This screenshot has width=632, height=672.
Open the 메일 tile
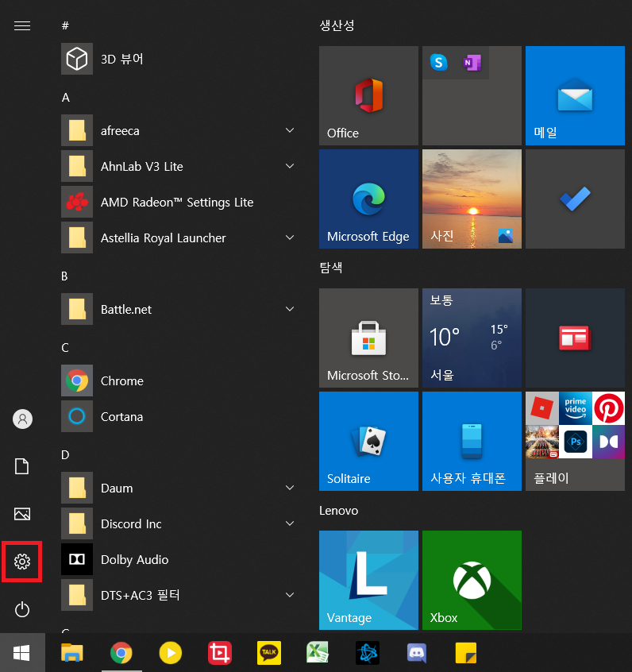(x=575, y=95)
